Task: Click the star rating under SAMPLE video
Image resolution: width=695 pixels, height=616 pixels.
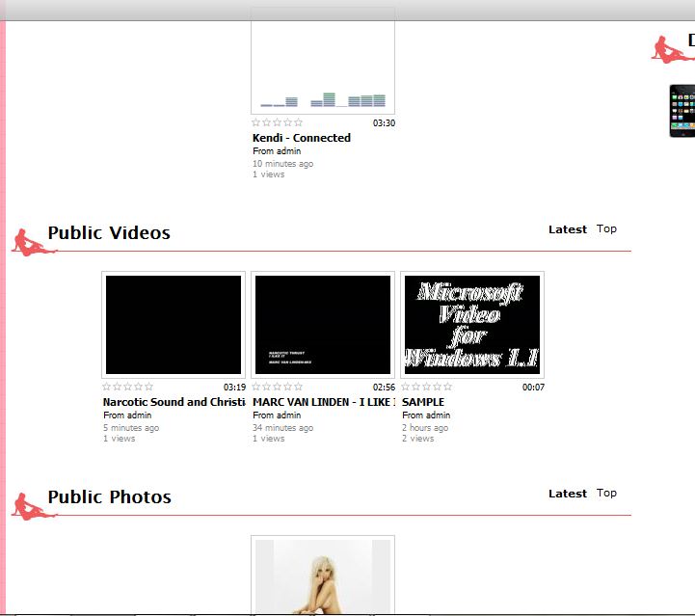Action: (x=426, y=387)
